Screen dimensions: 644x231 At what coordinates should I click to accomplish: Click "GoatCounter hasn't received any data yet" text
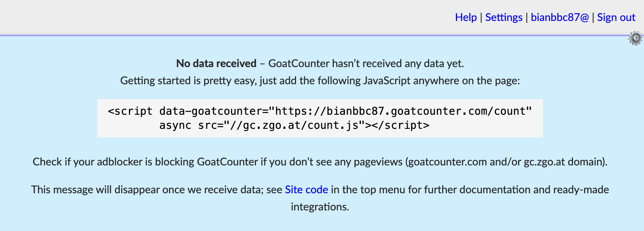coord(366,64)
